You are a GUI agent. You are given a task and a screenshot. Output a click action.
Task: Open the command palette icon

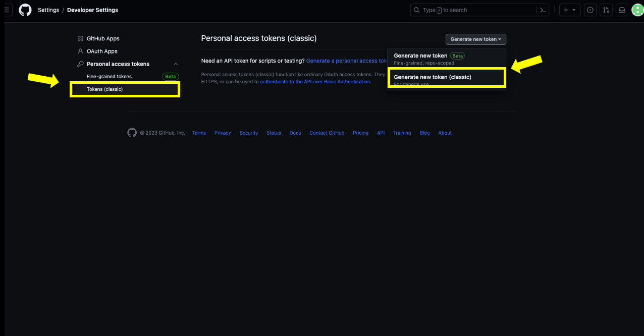(x=543, y=10)
